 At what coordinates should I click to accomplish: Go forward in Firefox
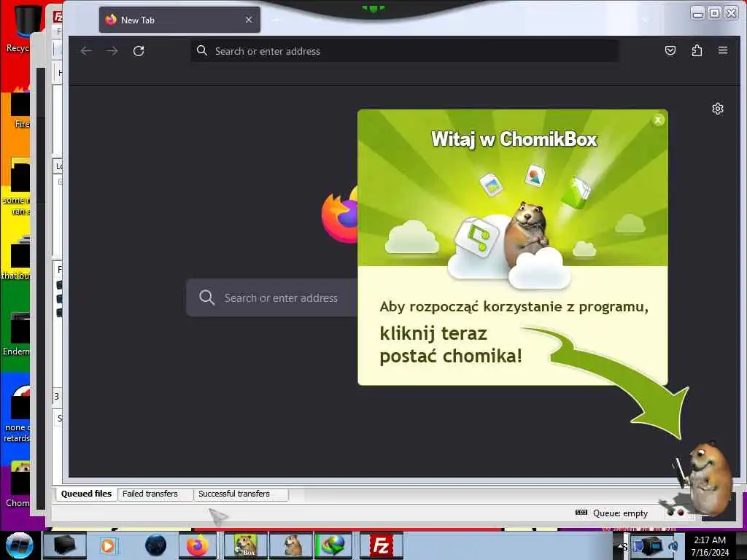click(112, 51)
